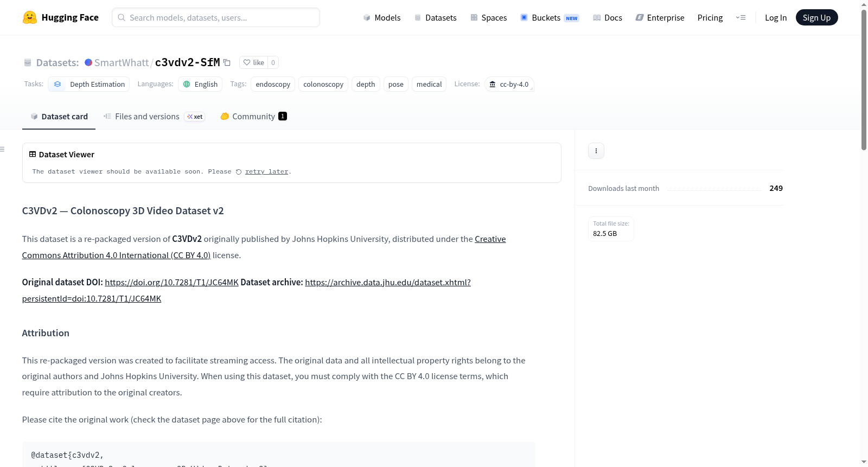
Task: Click the endoscopy tag
Action: pos(273,84)
